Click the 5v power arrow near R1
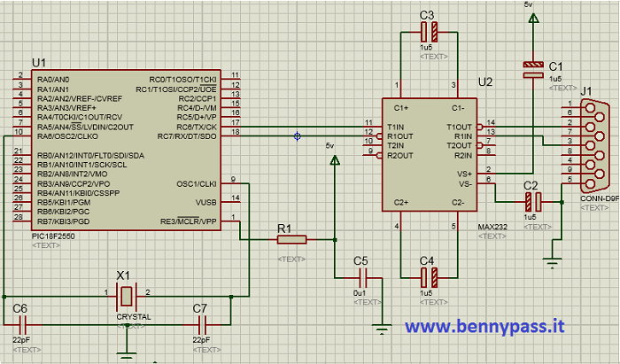This screenshot has width=620, height=364. tap(335, 160)
